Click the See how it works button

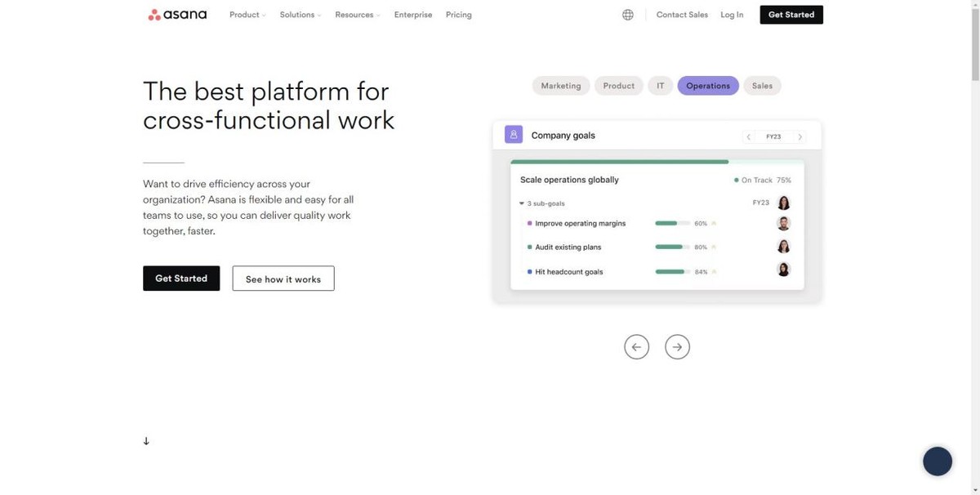[283, 279]
